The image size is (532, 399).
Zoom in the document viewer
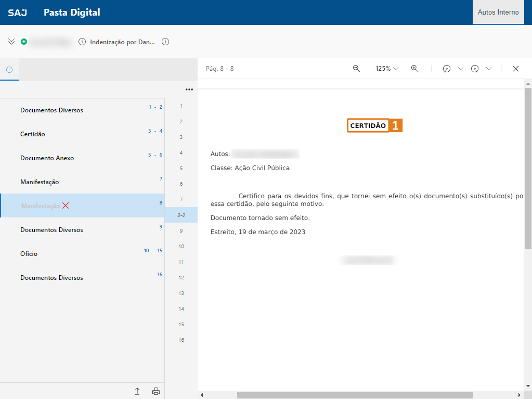414,69
